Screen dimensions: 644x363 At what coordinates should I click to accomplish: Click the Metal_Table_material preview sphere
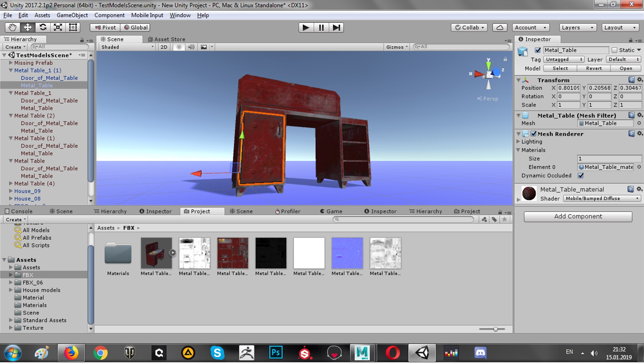[x=529, y=193]
